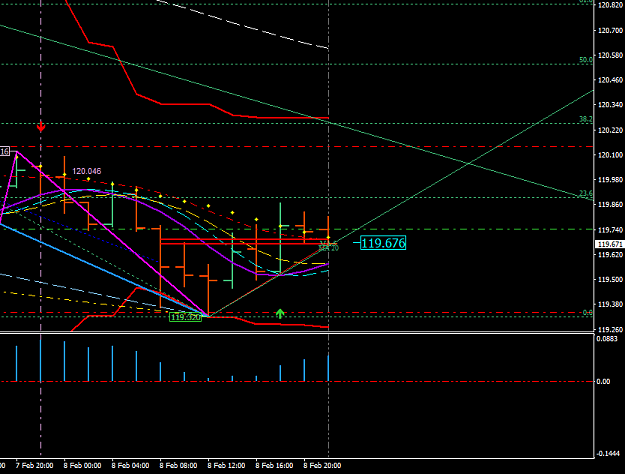Select the Fibonacci 38.2 level label
This screenshot has height=474, width=625.
(x=586, y=119)
